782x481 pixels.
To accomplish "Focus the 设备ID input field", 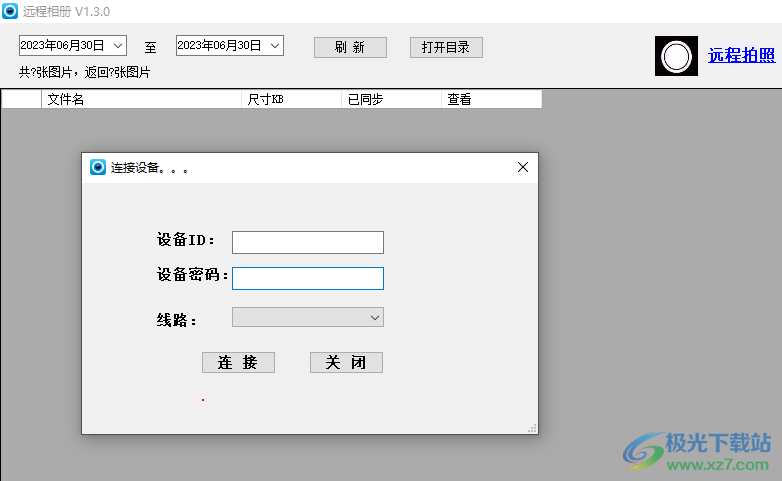I will tap(308, 242).
